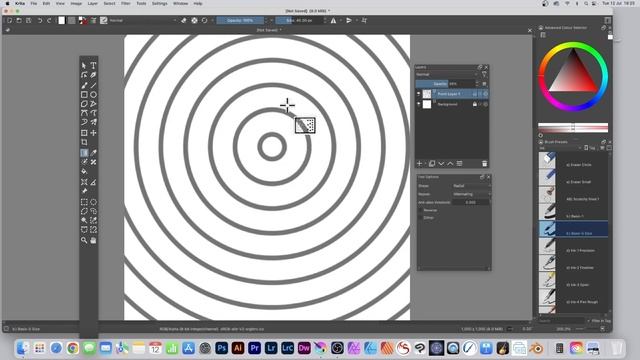Image resolution: width=640 pixels, height=360 pixels.
Task: Open the Settings menu
Action: [160, 3]
